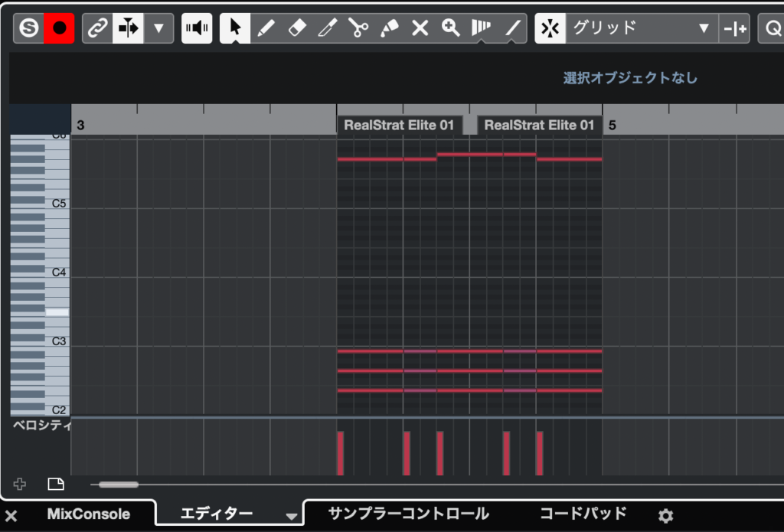
Task: Select the Draw pencil tool
Action: 266,29
